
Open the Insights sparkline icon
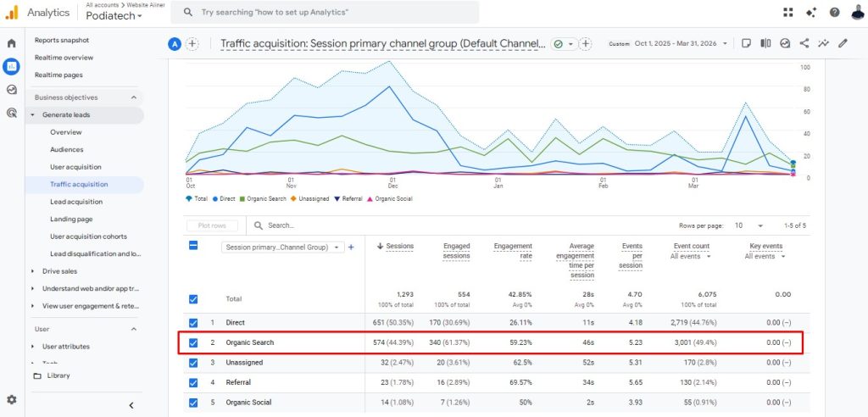point(823,43)
